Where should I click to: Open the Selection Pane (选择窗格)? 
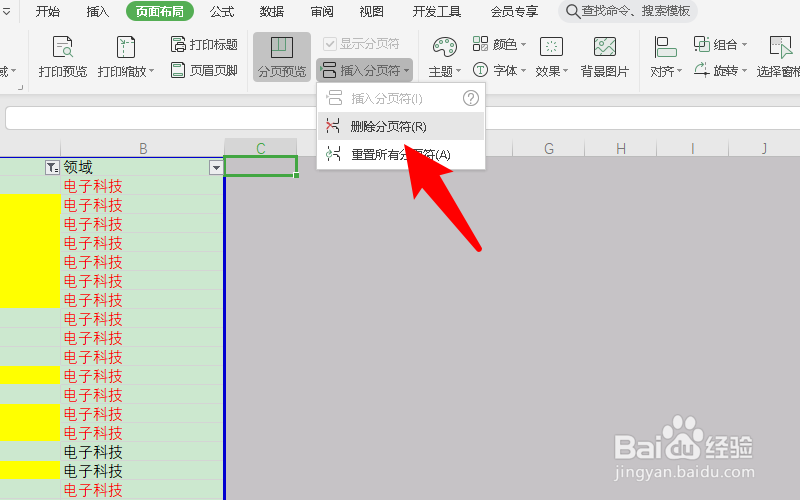pos(779,57)
